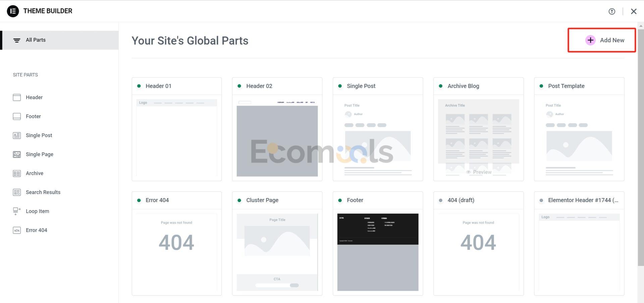The height and width of the screenshot is (303, 644).
Task: Click the 404 (draft) card title
Action: pos(461,200)
